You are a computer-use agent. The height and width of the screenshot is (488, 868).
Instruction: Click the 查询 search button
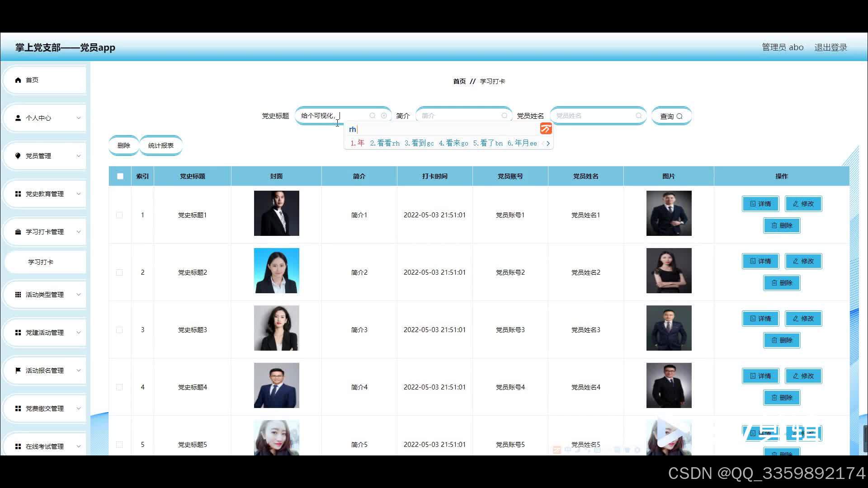(x=671, y=116)
